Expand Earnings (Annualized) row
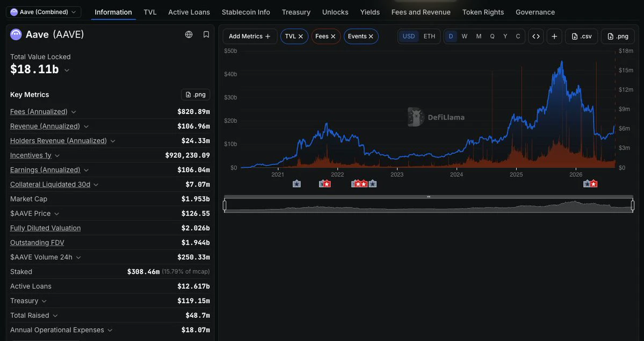 [86, 170]
